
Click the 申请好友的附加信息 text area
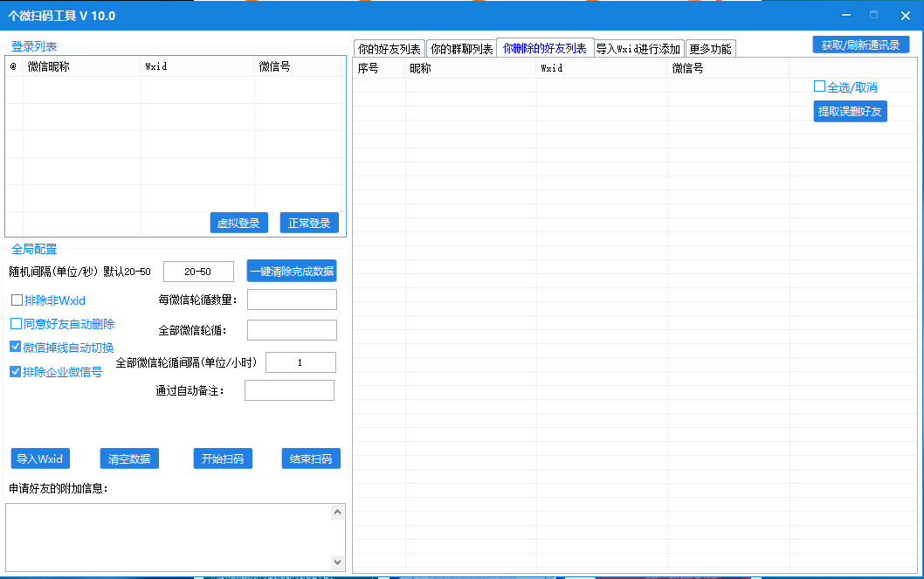click(169, 537)
